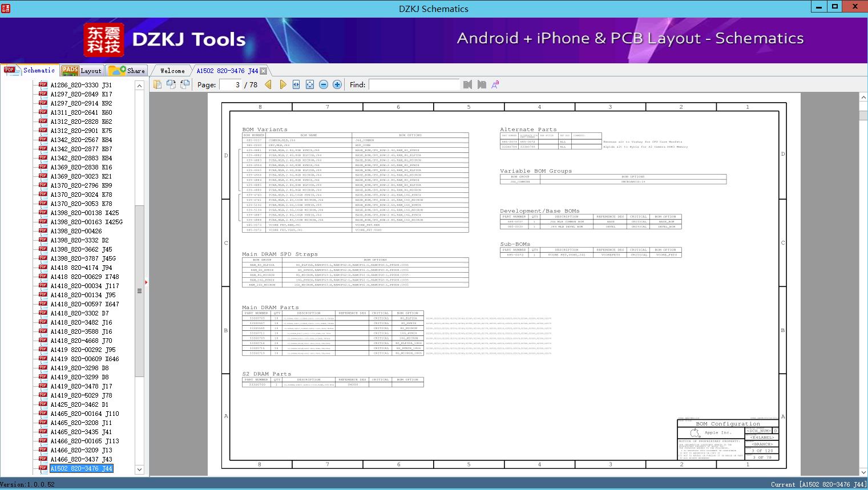Viewport: 868px width, 490px height.
Task: Open A1312_820-2901 K75 schematic
Action: click(81, 131)
